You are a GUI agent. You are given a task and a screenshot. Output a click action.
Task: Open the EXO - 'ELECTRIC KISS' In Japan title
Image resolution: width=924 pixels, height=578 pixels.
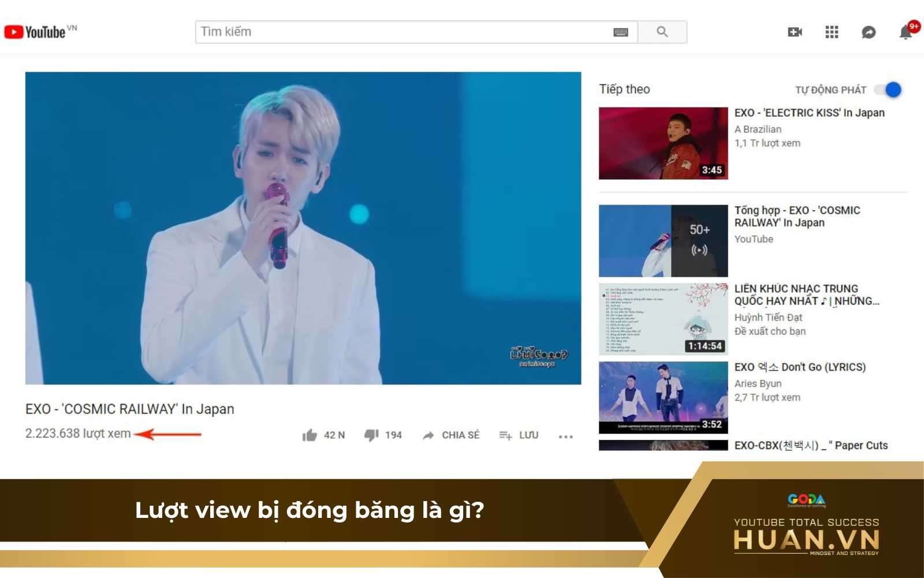pyautogui.click(x=810, y=113)
